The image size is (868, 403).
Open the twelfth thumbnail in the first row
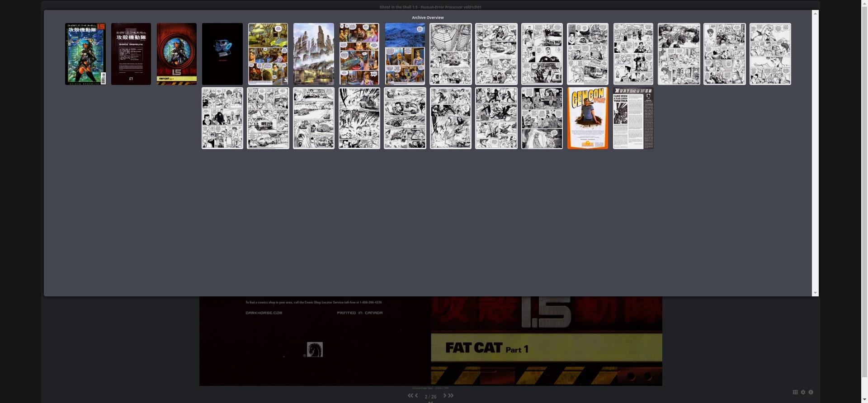click(588, 54)
